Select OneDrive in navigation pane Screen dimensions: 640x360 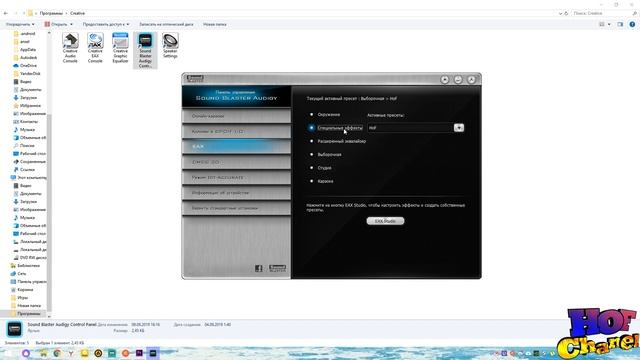[28, 66]
